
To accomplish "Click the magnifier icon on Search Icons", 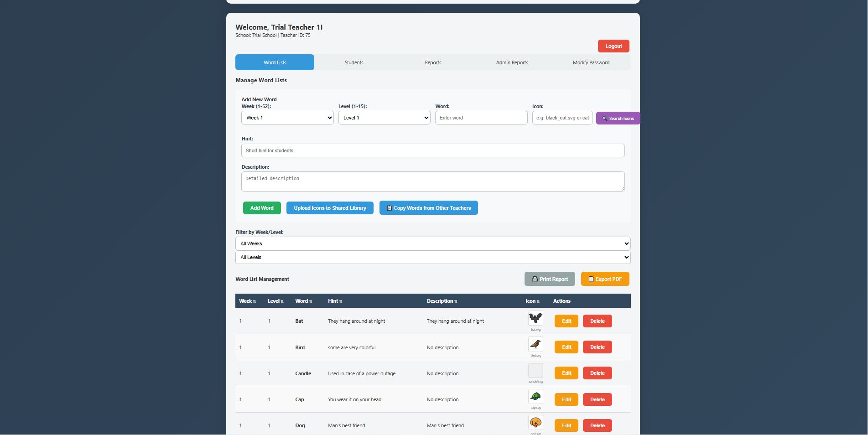I will [x=605, y=118].
